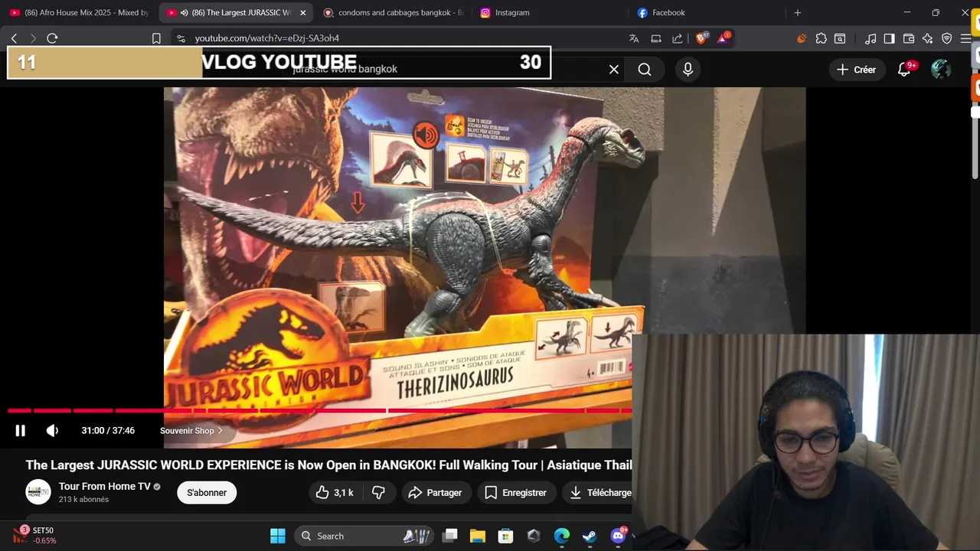Open Discord from the taskbar
The width and height of the screenshot is (980, 551).
618,536
